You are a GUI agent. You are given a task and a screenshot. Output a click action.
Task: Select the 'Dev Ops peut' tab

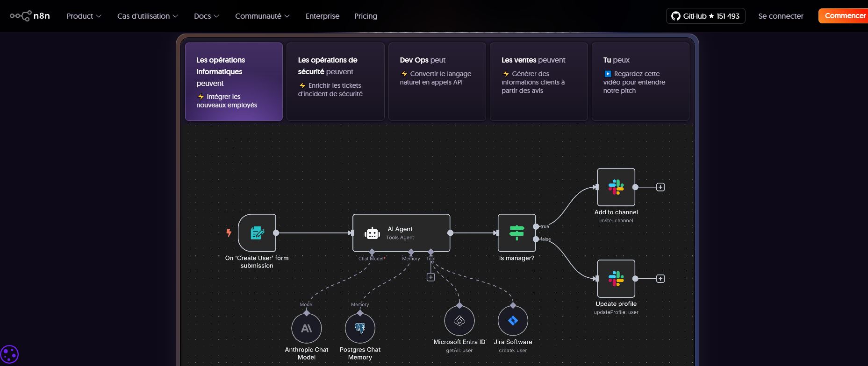[437, 82]
